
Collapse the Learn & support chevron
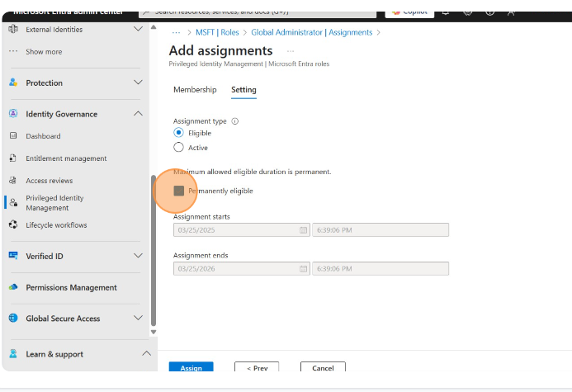tap(146, 353)
